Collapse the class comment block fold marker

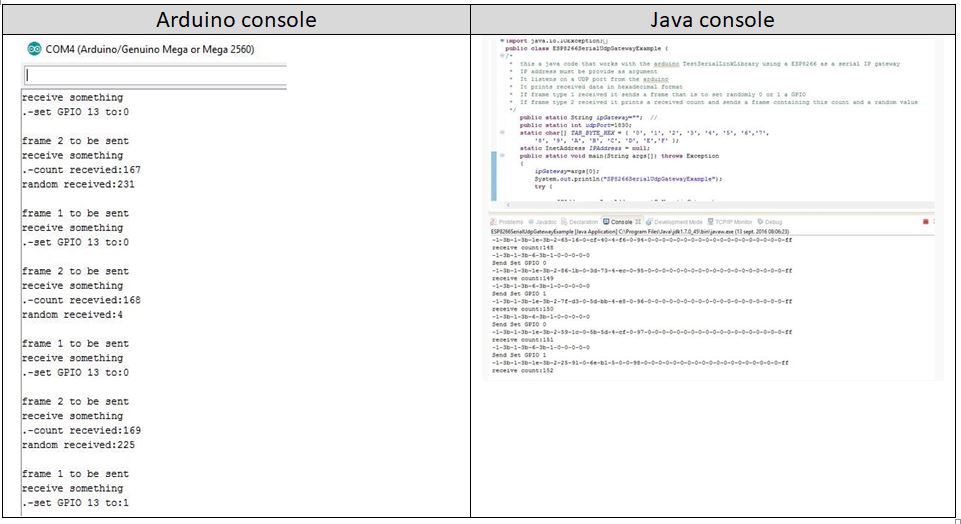pos(502,56)
